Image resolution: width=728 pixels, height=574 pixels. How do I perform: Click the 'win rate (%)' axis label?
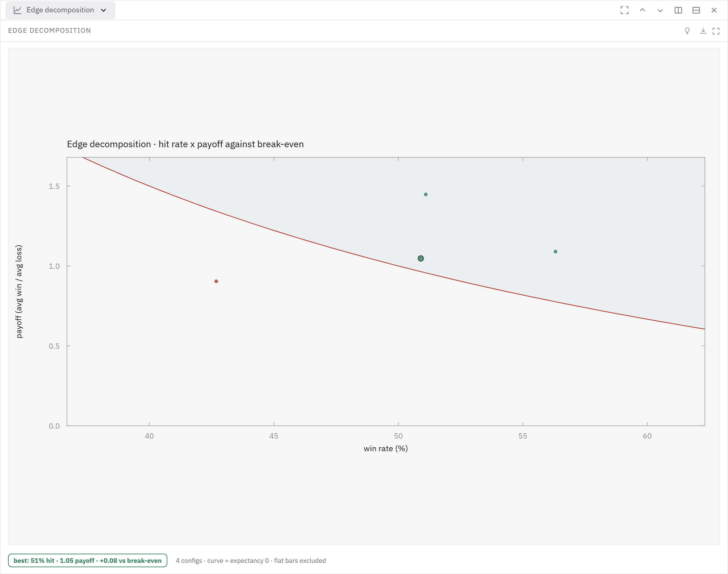pyautogui.click(x=386, y=448)
